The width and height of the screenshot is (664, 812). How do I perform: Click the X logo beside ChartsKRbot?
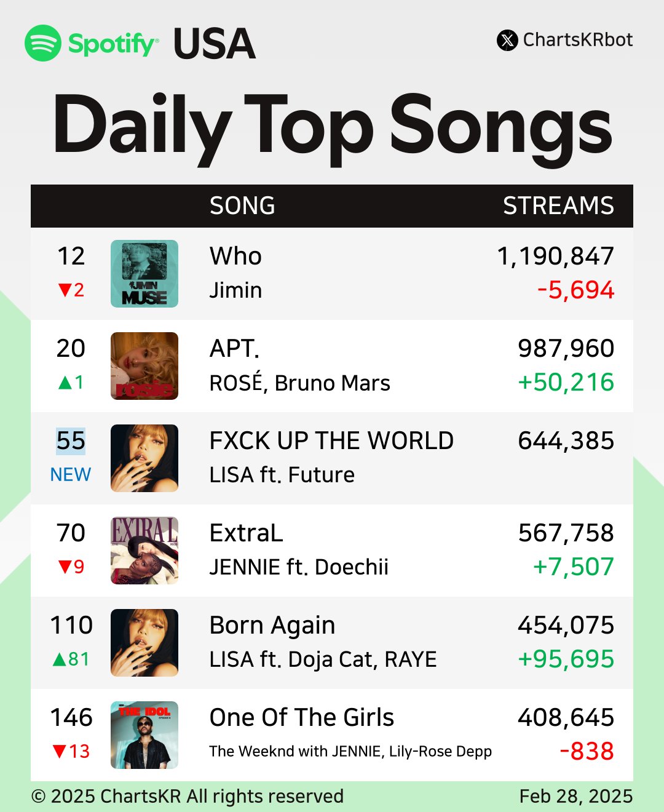(x=507, y=41)
